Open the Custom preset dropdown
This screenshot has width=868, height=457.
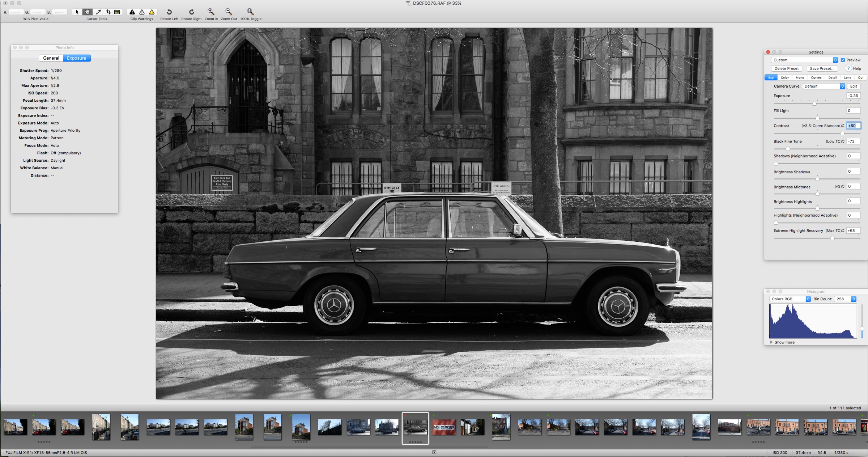click(804, 60)
